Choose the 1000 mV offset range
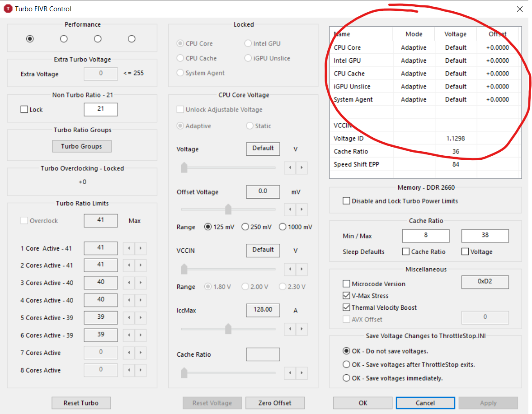Screen dimensions: 532x414 [x=282, y=227]
